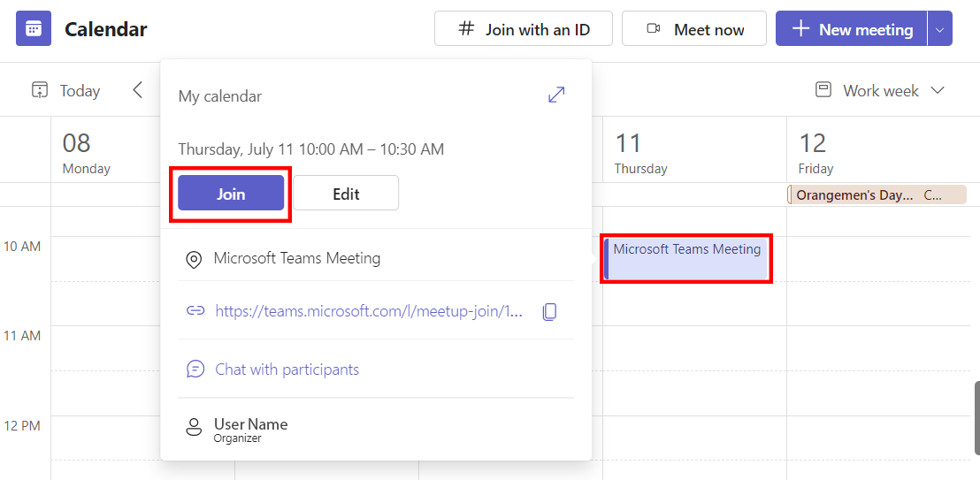This screenshot has height=480, width=980.
Task: Open Chat with participants
Action: pos(287,370)
